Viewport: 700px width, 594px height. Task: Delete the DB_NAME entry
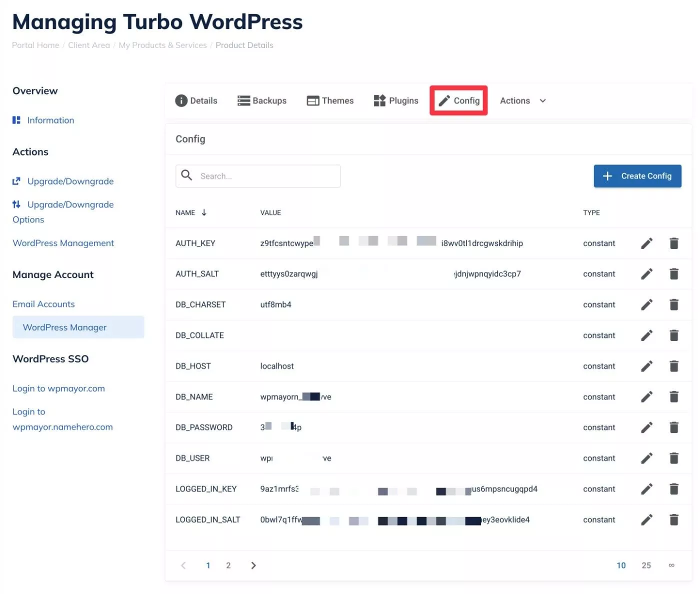pos(674,397)
